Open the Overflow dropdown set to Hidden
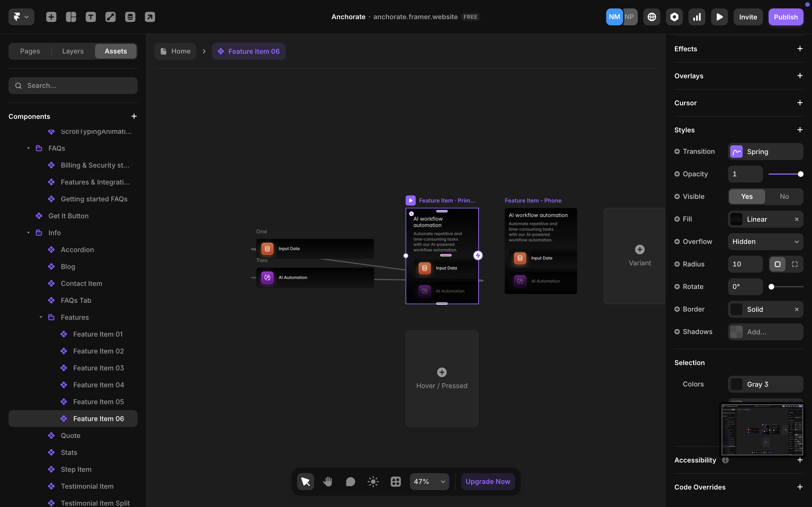 pyautogui.click(x=765, y=241)
